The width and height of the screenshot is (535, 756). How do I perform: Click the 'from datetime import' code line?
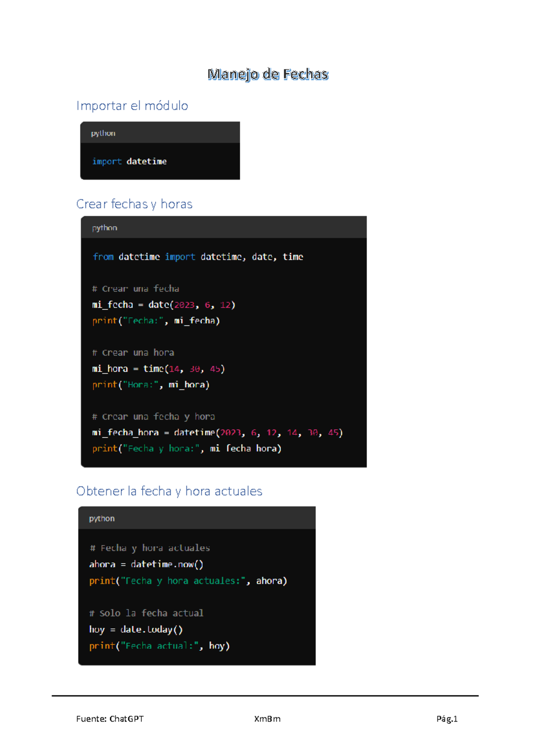point(198,257)
